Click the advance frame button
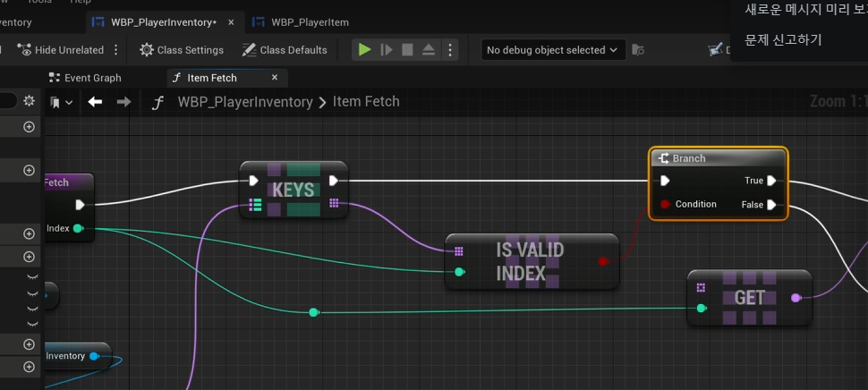Screen dimensions: 868x390 coord(387,50)
